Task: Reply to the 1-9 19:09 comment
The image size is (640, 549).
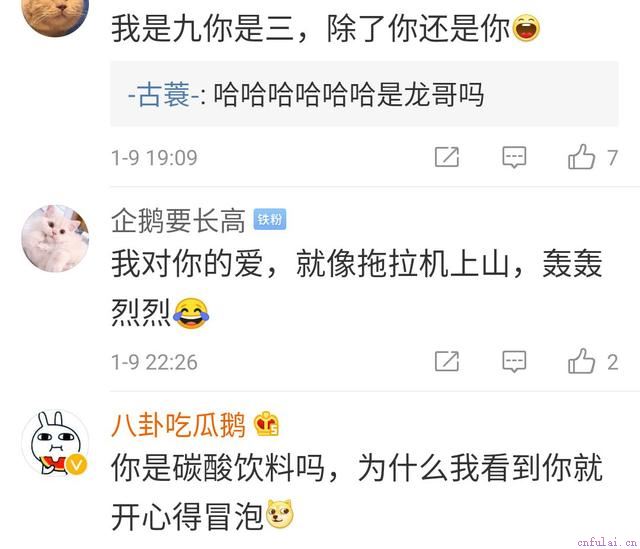Action: coord(514,157)
